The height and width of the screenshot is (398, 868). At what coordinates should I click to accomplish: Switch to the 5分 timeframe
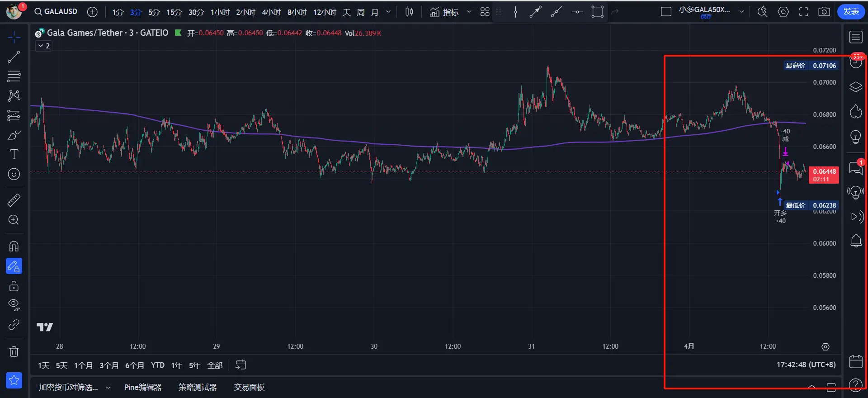coord(154,12)
